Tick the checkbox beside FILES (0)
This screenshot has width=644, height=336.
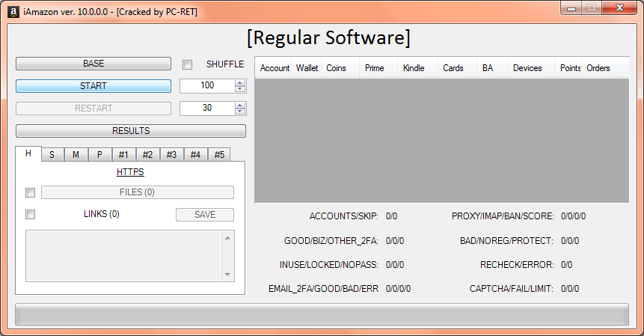point(30,192)
